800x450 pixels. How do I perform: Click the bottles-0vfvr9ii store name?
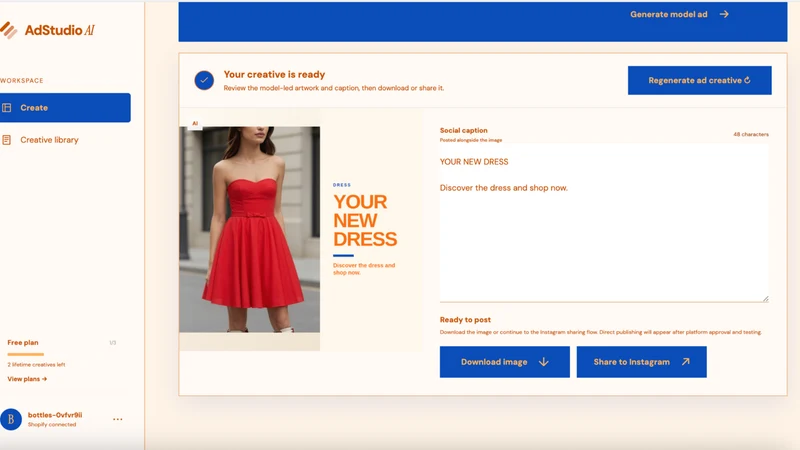[55, 415]
